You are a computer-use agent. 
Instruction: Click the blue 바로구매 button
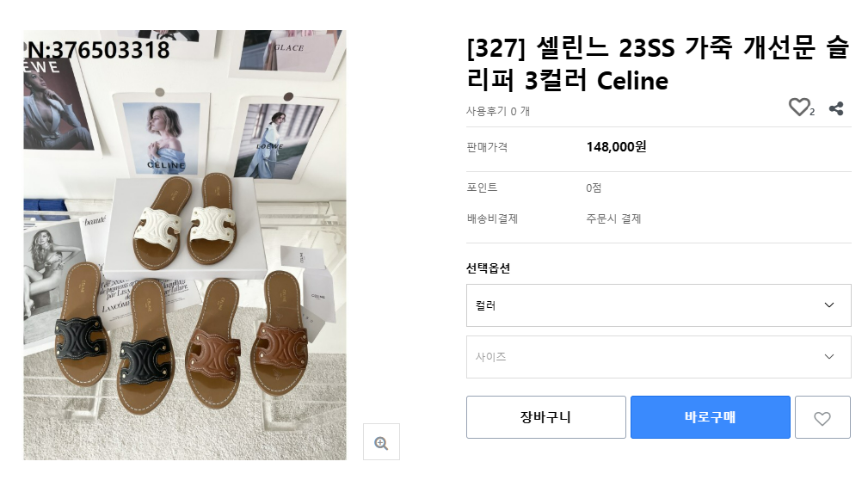(x=710, y=418)
